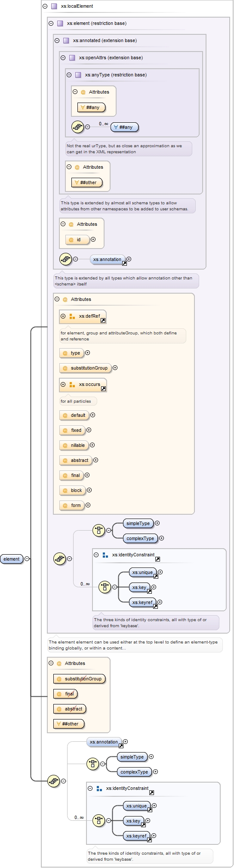The height and width of the screenshot is (868, 234).
Task: Click the arrow link icon on xs:occurs
Action: click(103, 389)
